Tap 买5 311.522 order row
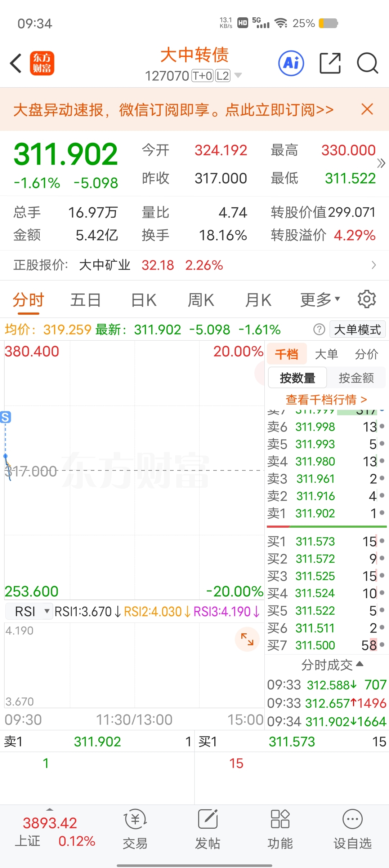Screen dimensions: 389x868 pos(326,611)
